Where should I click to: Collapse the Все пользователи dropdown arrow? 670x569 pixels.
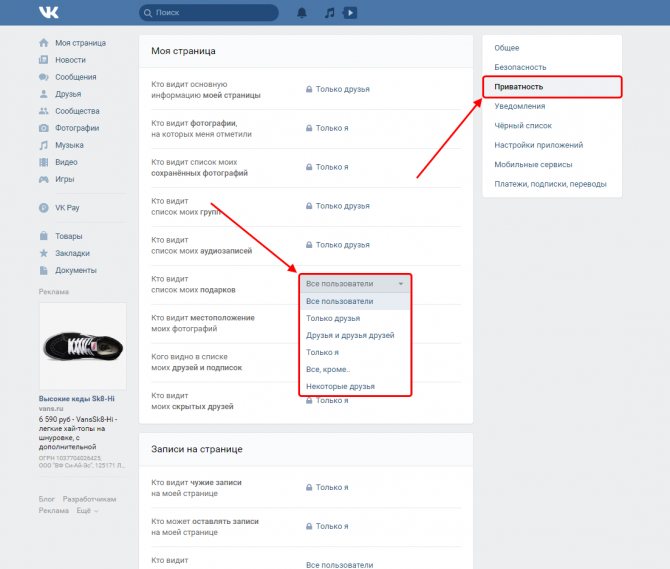pyautogui.click(x=400, y=284)
